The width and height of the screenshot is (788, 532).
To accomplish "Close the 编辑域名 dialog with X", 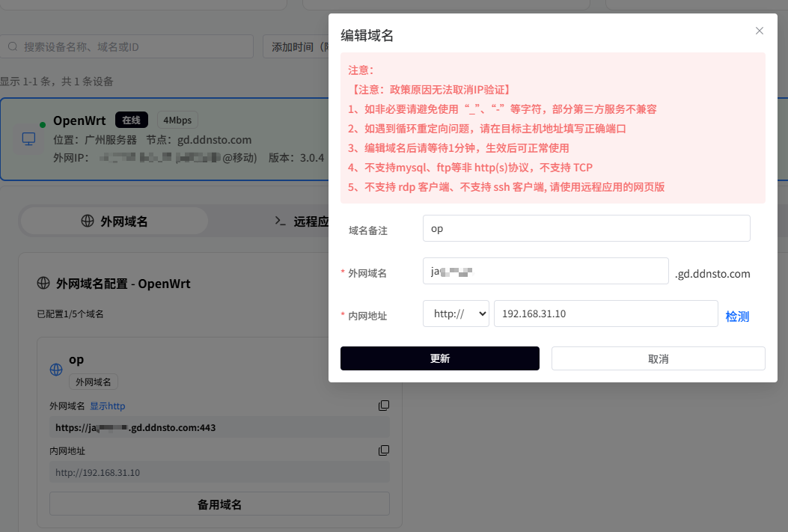I will pos(760,31).
